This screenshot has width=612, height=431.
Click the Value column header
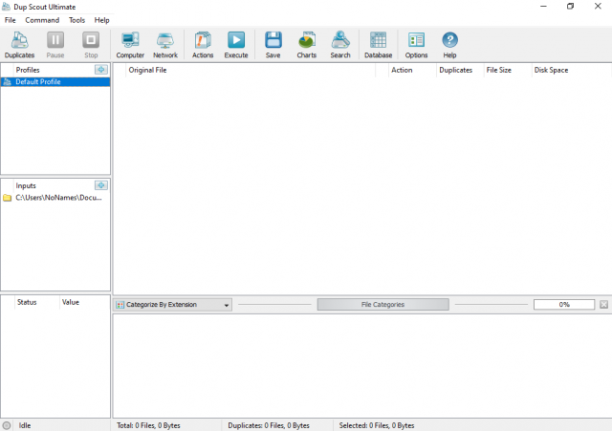tap(84, 302)
